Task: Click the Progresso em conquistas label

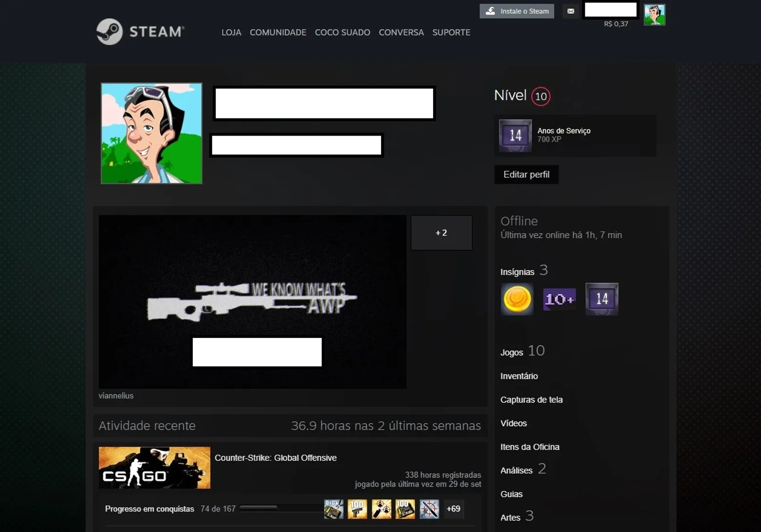Action: coord(150,509)
